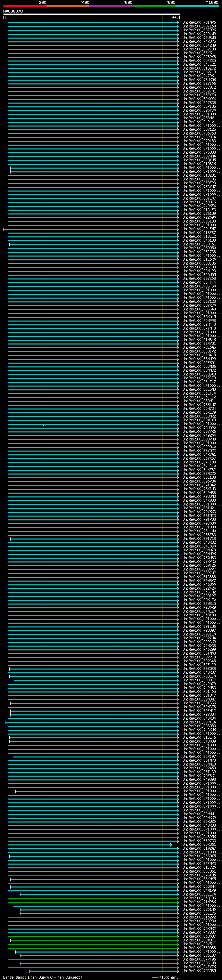222x980 pixels.
Task: Click the UniRef100_B4J0S0 label
Action: pos(199,546)
